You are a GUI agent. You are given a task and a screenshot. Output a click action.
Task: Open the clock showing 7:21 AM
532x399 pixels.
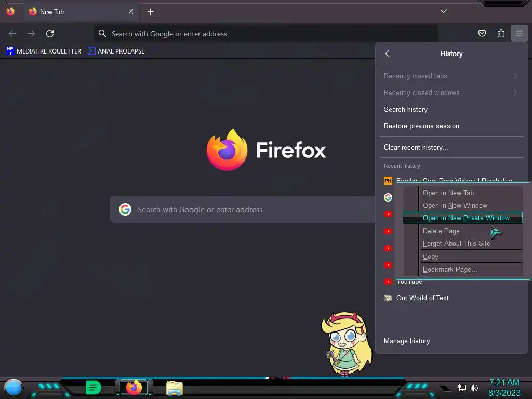tap(504, 388)
